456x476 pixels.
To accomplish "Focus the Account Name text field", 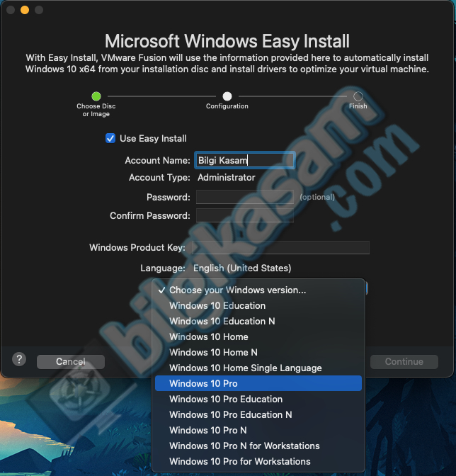I will tap(244, 160).
